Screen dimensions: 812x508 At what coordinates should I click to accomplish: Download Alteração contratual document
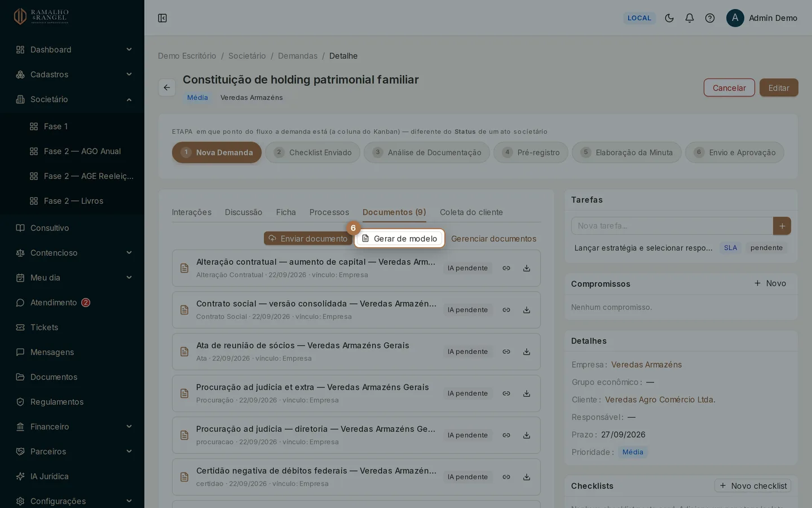pyautogui.click(x=527, y=268)
